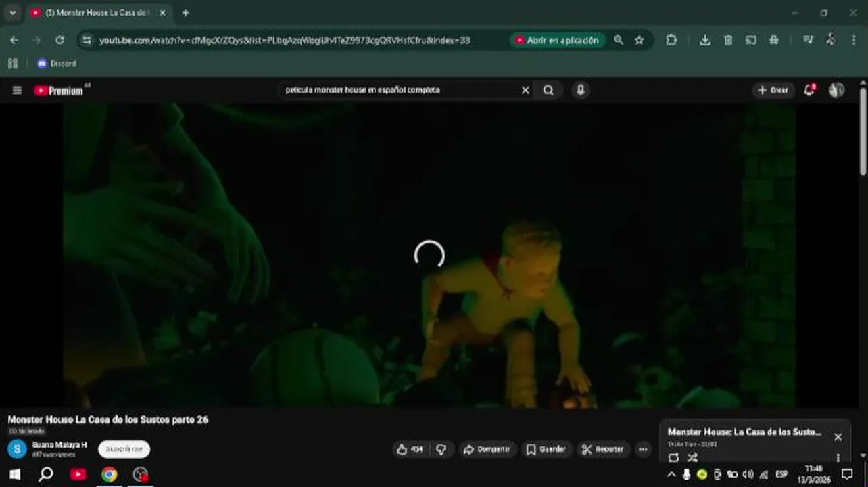Open site information icon in address bar

(x=86, y=40)
